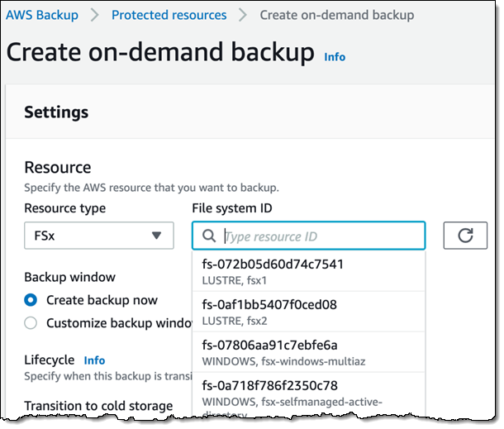Screen dimensions: 504x429
Task: Go to AWS Backup breadcrumb
Action: pyautogui.click(x=43, y=15)
